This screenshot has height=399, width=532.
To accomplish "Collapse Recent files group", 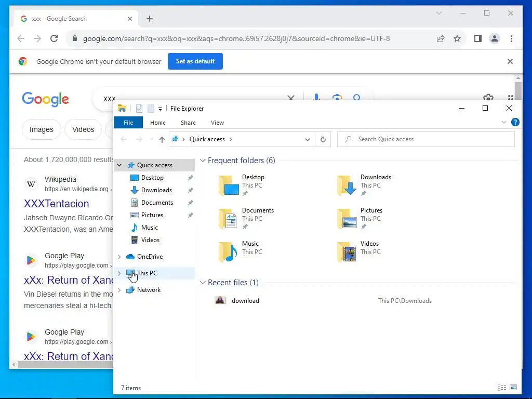I will pos(203,282).
